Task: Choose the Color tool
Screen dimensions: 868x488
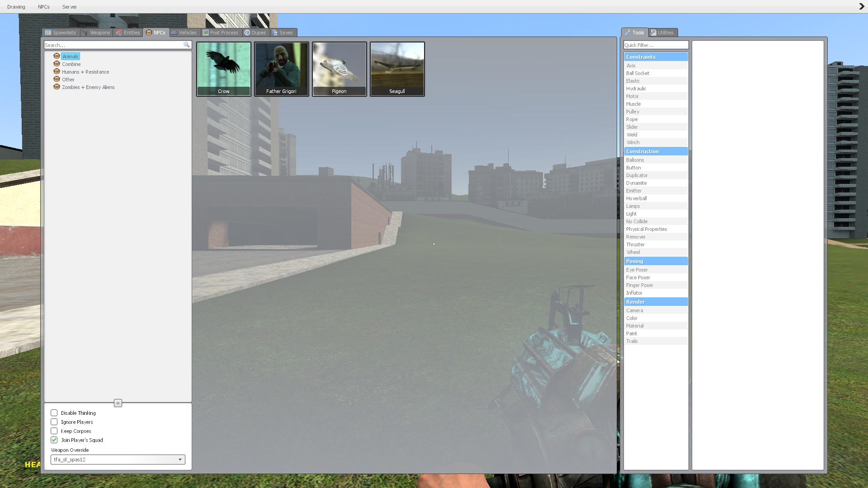Action: [656, 318]
